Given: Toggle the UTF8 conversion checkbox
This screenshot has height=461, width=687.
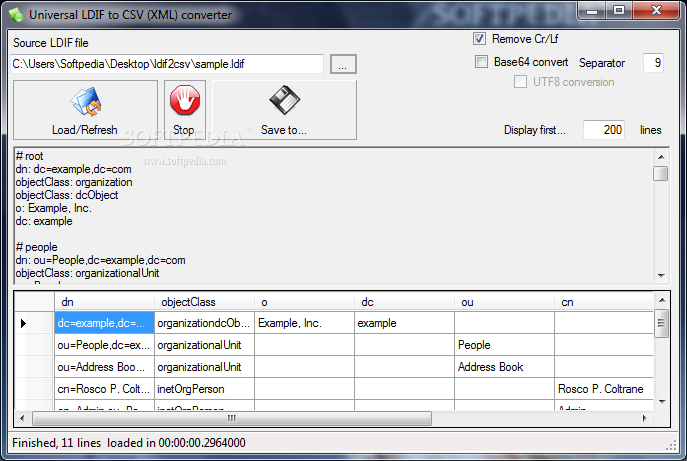Looking at the screenshot, I should [x=520, y=82].
